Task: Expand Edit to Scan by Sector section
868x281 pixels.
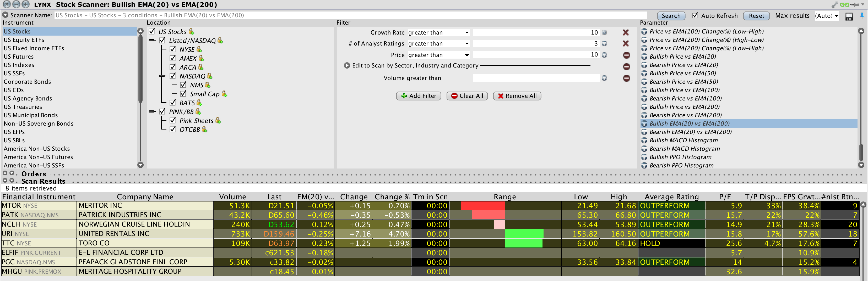Action: (x=347, y=66)
